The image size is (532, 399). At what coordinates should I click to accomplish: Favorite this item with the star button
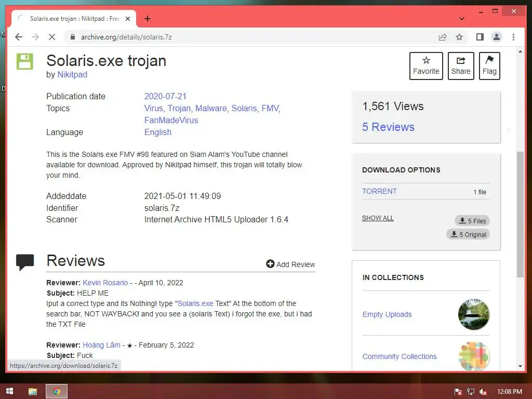tap(426, 66)
